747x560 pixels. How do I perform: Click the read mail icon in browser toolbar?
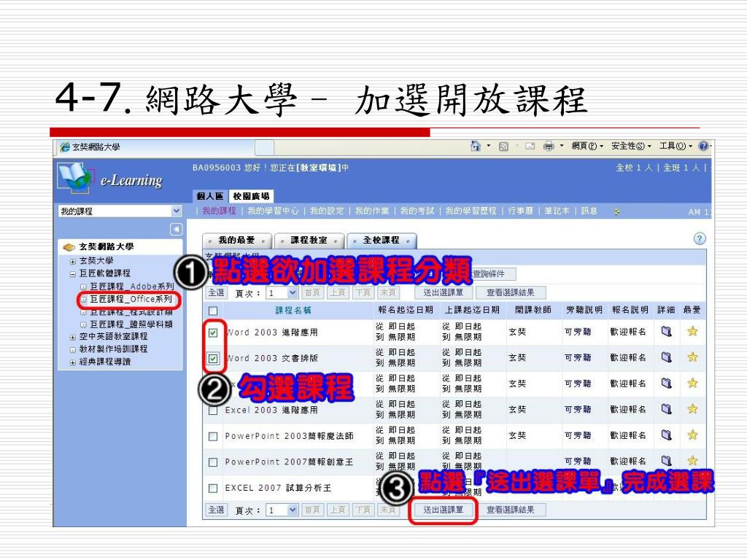coord(530,146)
